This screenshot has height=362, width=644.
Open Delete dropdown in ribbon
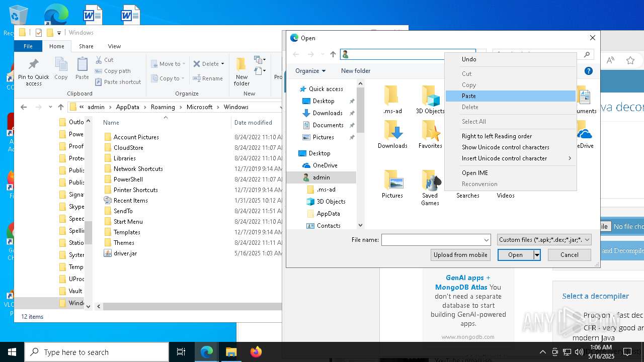click(x=209, y=64)
